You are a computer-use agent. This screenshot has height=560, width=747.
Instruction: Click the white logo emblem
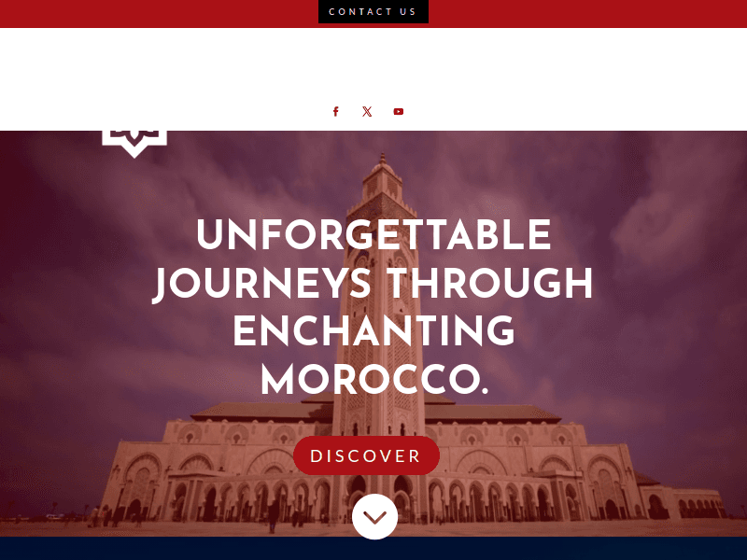(x=134, y=144)
